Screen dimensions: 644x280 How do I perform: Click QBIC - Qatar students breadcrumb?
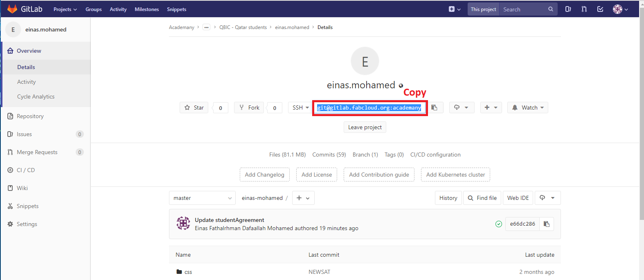tap(243, 27)
